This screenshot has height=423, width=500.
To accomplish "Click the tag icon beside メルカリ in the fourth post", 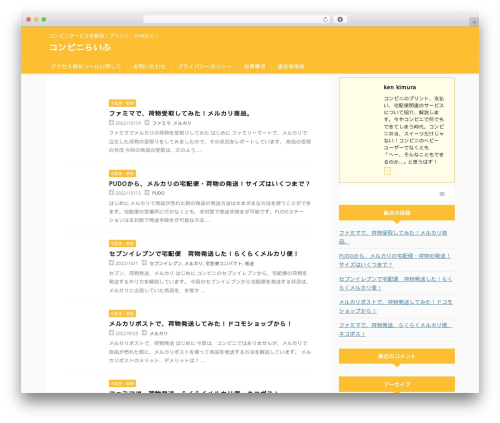I will click(144, 333).
